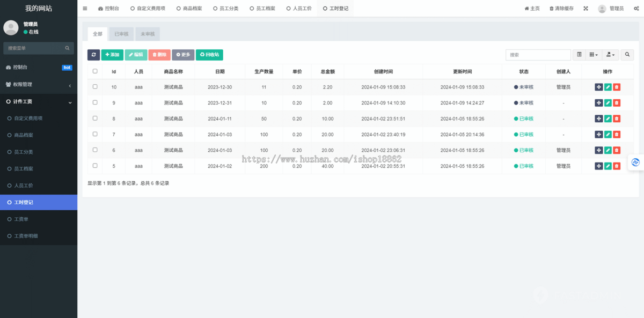Viewport: 644px width, 318px height.
Task: Open the 员工分类 menu in the top navigation
Action: [226, 8]
